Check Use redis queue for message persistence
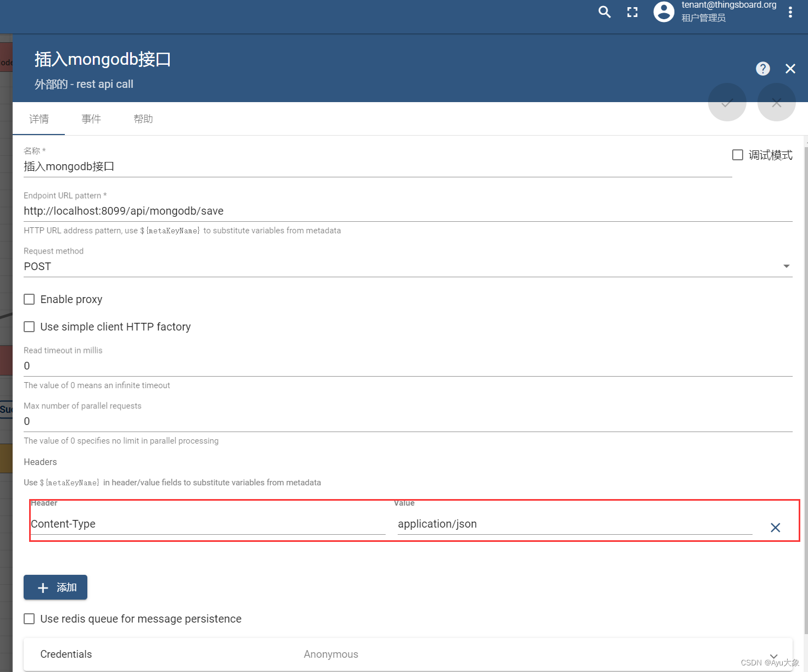 [29, 619]
